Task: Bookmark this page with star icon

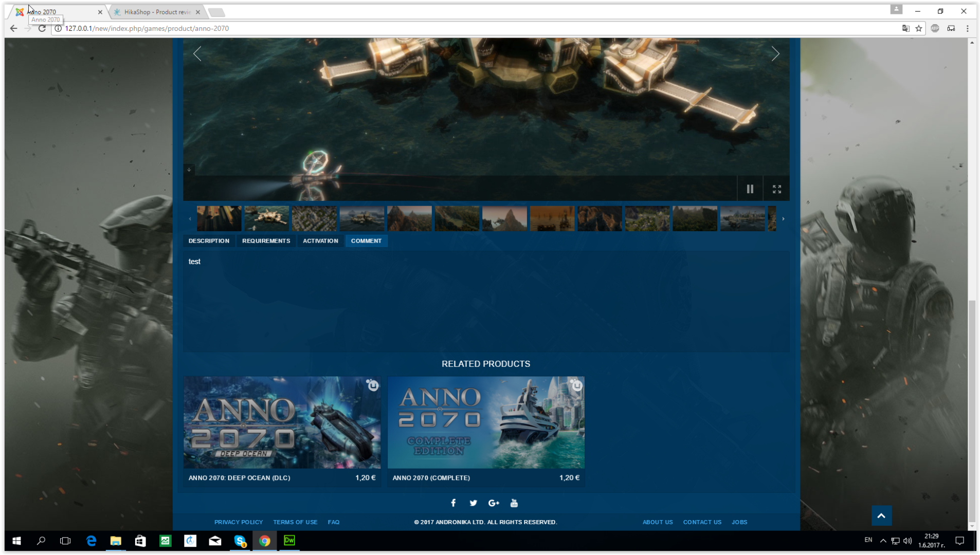Action: (919, 28)
